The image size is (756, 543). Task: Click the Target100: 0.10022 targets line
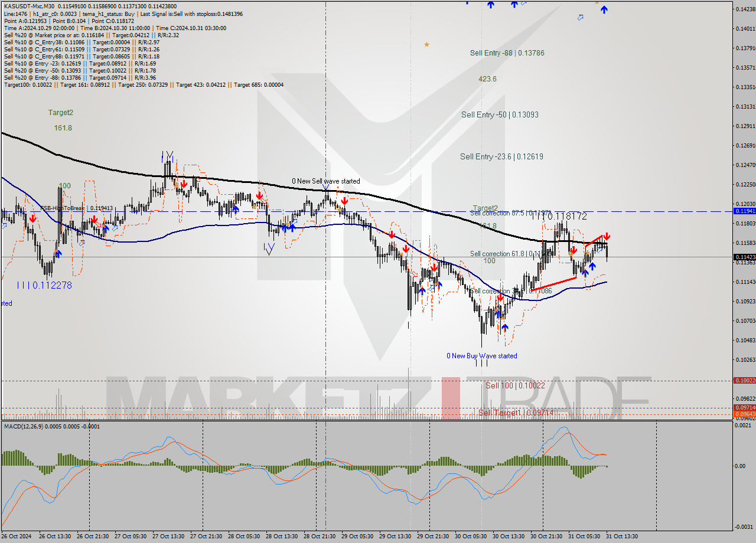click(x=144, y=84)
